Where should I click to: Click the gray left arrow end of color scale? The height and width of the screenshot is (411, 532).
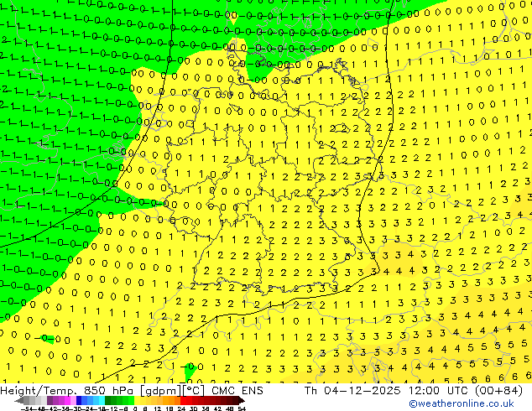pyautogui.click(x=19, y=401)
